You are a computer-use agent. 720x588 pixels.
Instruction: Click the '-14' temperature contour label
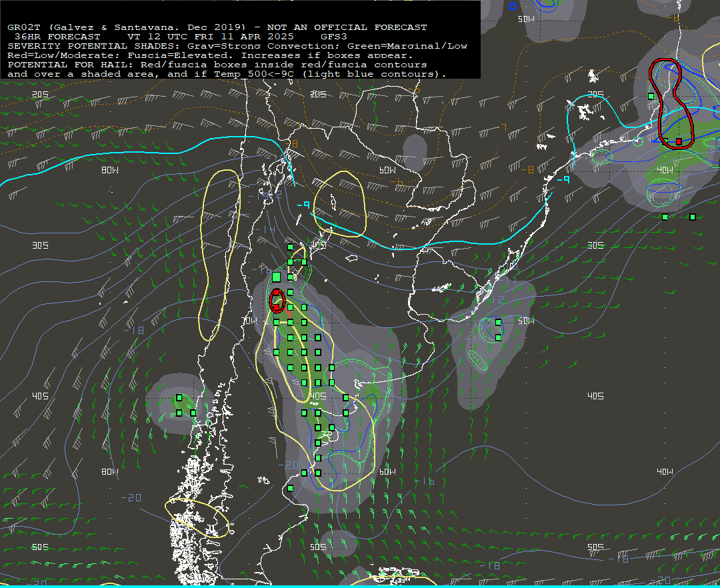tap(265, 229)
